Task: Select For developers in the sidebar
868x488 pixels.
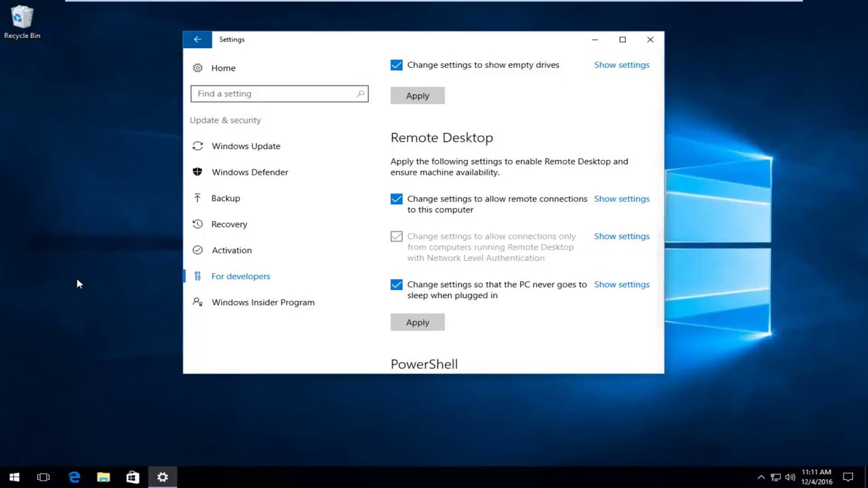Action: tap(241, 276)
